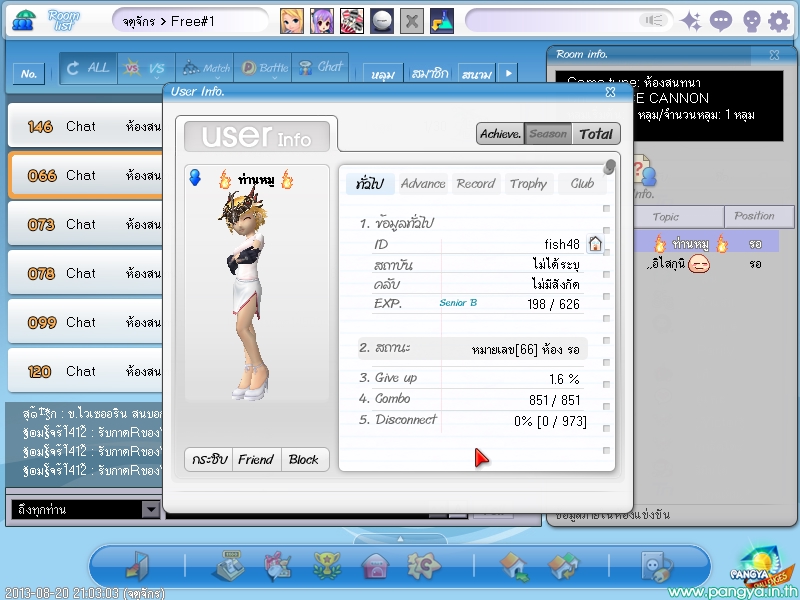Click the sparkle stars icon
The width and height of the screenshot is (800, 600).
pos(691,21)
